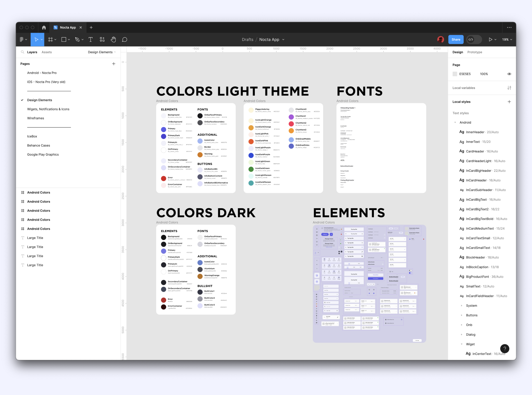Select the Move tool
This screenshot has width=532, height=395.
(36, 40)
